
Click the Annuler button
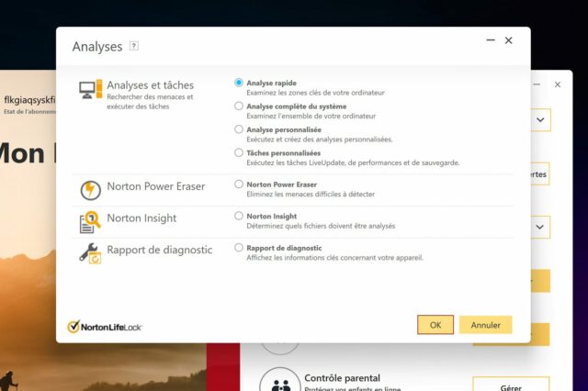[486, 325]
